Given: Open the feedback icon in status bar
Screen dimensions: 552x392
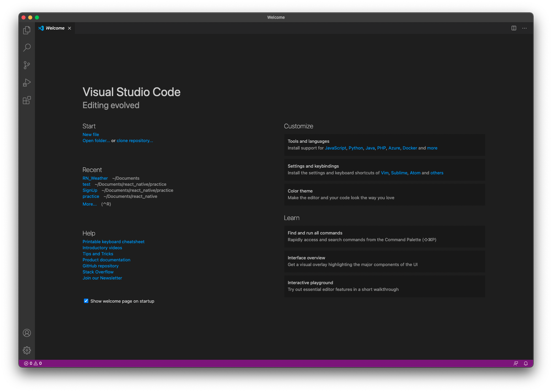Looking at the screenshot, I should [x=516, y=363].
